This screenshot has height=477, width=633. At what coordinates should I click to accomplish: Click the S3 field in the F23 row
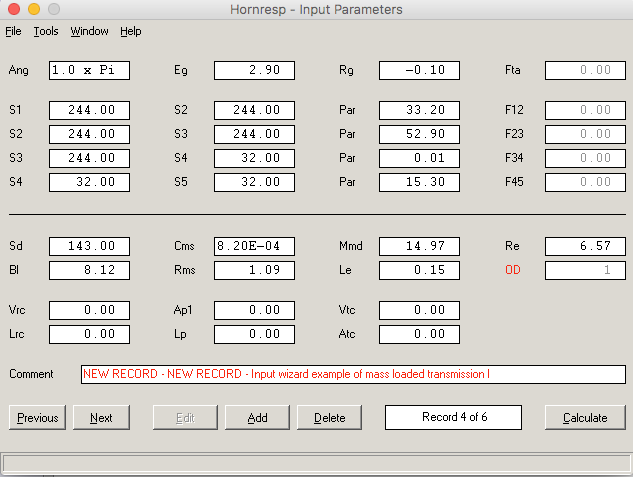pyautogui.click(x=254, y=134)
